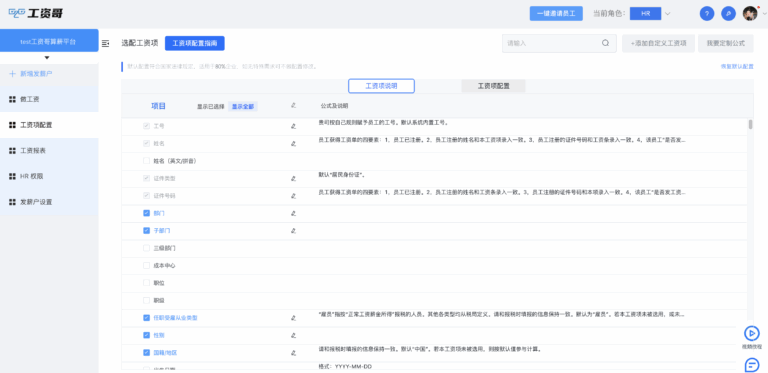Select the 显示全部 filter
The width and height of the screenshot is (768, 373).
pos(243,106)
